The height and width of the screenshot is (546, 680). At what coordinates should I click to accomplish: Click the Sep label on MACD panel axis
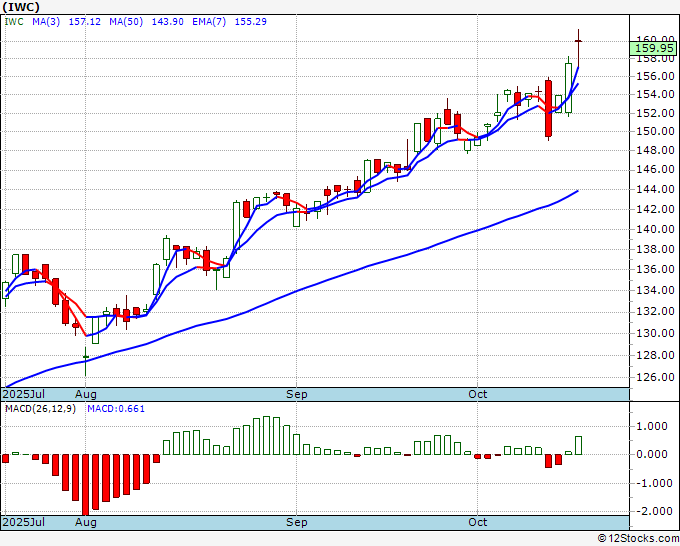[297, 522]
